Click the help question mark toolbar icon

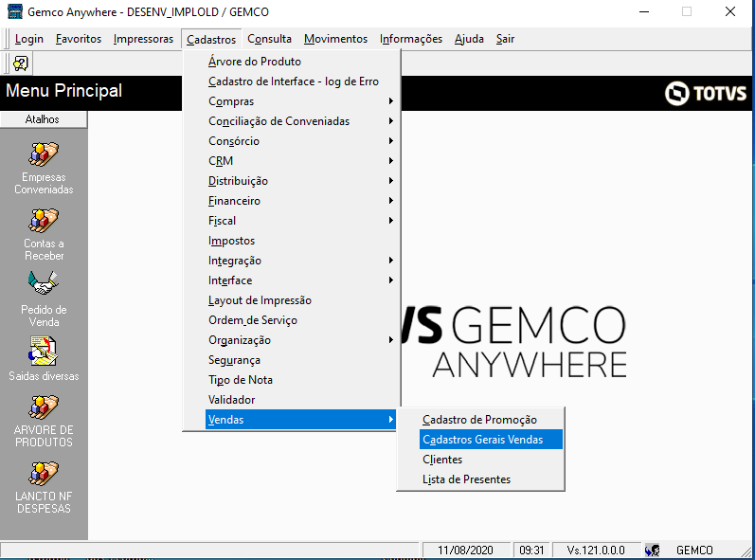(x=21, y=63)
